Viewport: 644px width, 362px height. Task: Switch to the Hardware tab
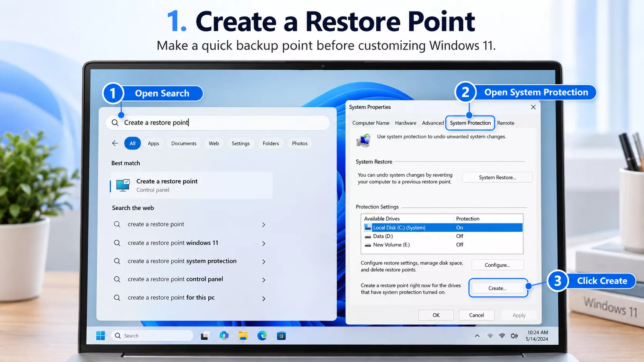pos(406,123)
